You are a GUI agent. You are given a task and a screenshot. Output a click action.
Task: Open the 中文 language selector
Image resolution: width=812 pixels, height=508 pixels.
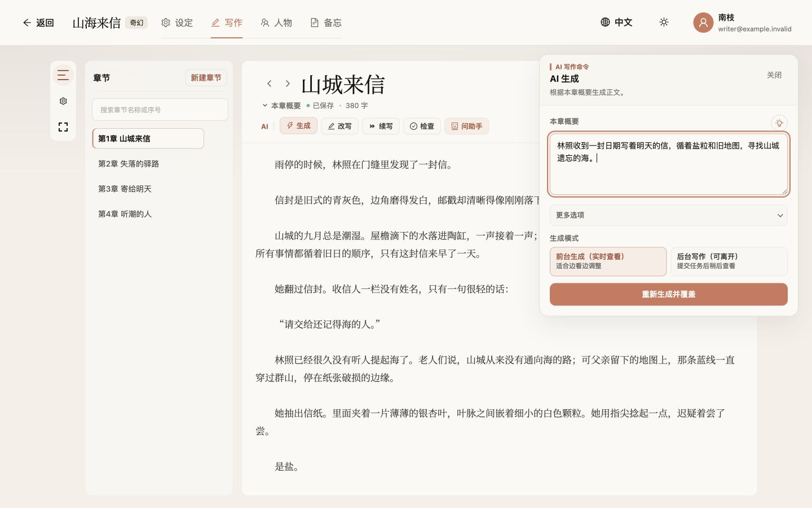pos(616,22)
